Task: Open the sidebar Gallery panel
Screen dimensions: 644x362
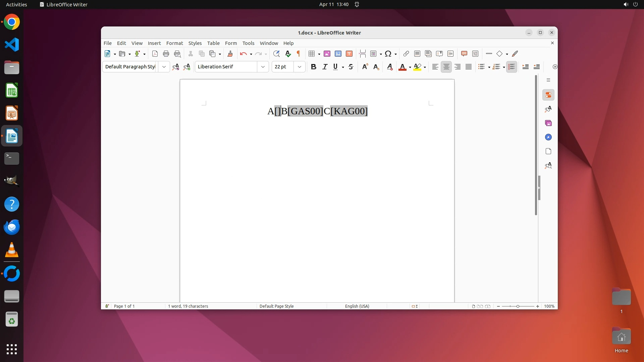Action: point(548,123)
